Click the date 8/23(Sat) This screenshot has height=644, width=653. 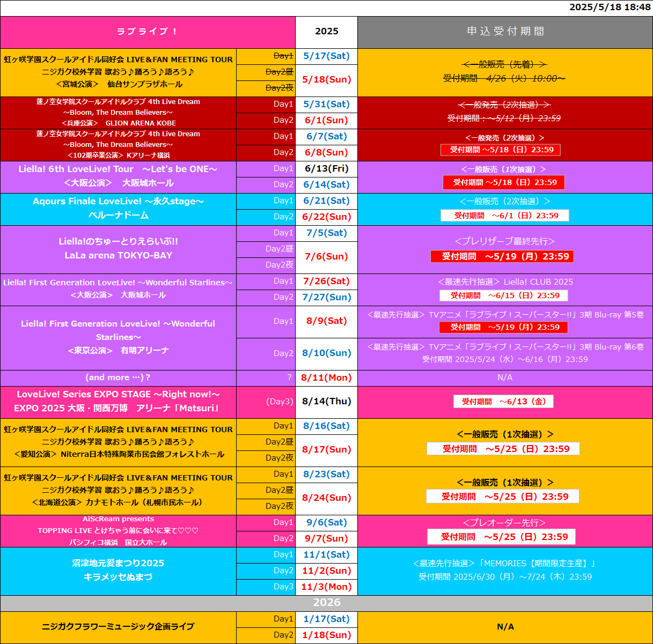(326, 475)
